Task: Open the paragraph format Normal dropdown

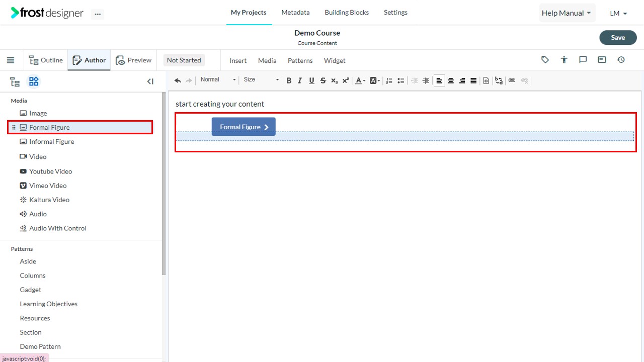Action: click(x=218, y=79)
